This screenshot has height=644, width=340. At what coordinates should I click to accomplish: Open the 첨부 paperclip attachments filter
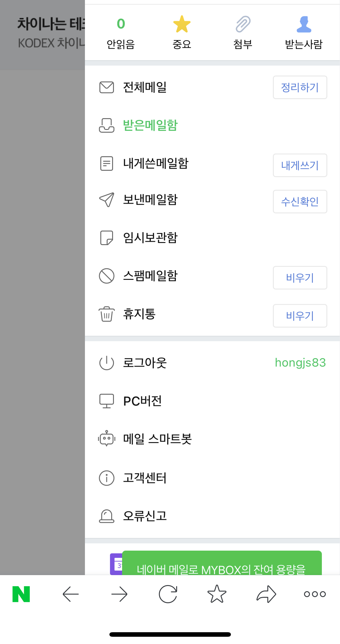243,25
